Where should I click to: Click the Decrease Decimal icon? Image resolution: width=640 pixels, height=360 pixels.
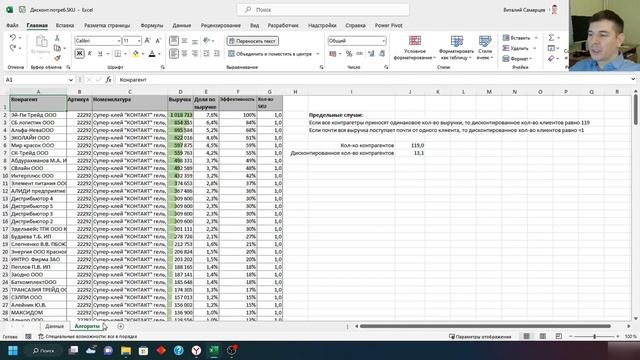coord(382,54)
